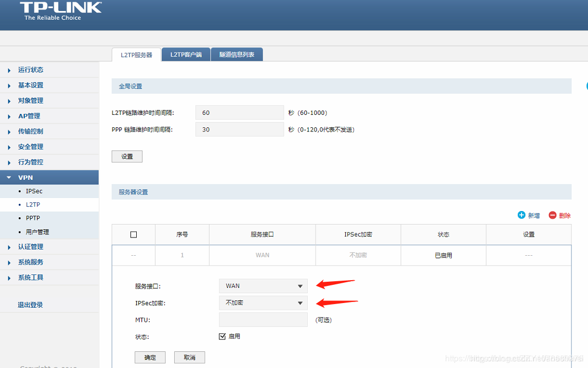Click the 设置 button under global settings
Viewport: 588px width, 368px height.
pyautogui.click(x=127, y=156)
